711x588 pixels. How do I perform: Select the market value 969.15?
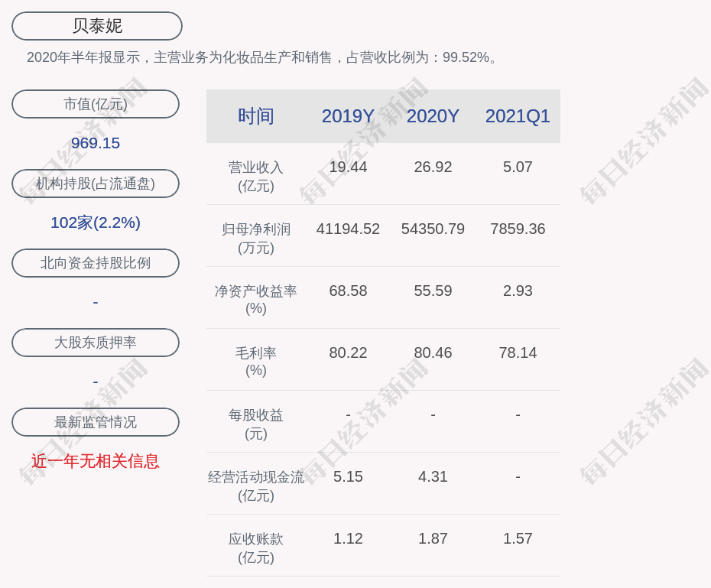coord(96,143)
